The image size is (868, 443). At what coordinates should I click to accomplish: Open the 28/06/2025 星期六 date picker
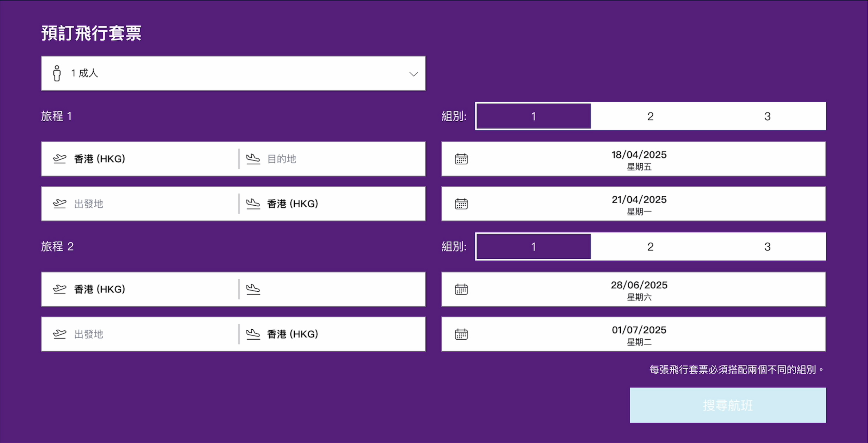tap(639, 289)
